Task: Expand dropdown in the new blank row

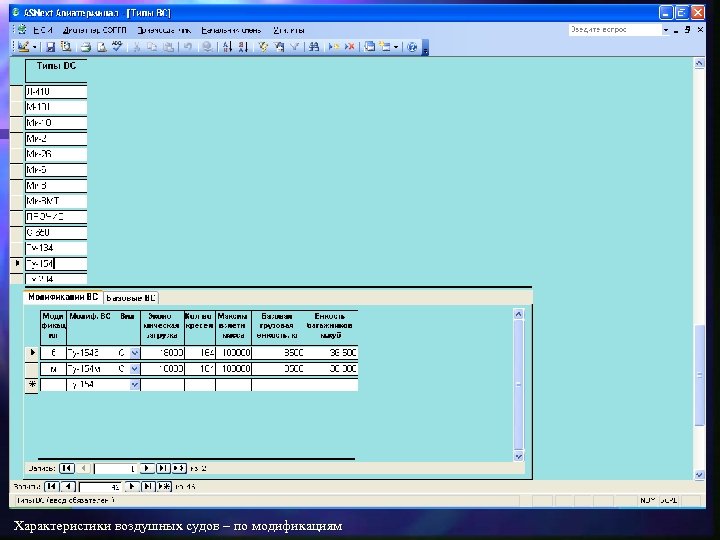Action: coord(135,384)
